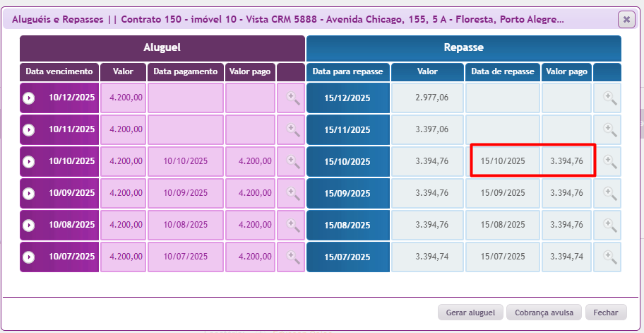Image resolution: width=644 pixels, height=333 pixels.
Task: Expand the 10/12/2025 rent row arrow
Action: (28, 98)
